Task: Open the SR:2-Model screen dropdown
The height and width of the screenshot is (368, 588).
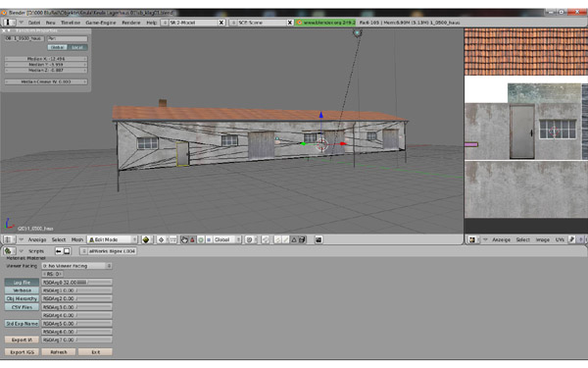Action: click(x=165, y=23)
